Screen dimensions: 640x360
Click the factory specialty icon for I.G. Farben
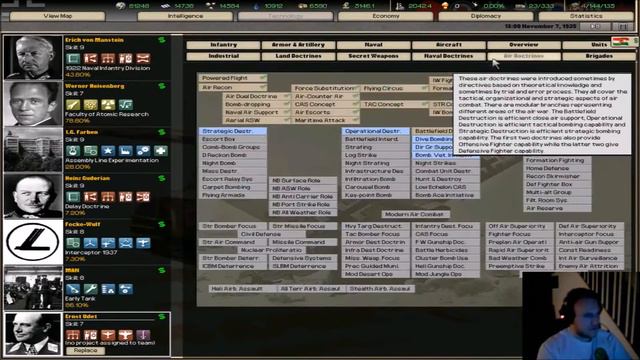pos(126,151)
